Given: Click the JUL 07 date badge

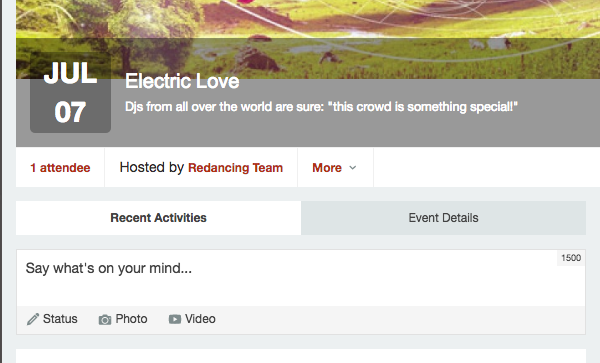Looking at the screenshot, I should [70, 93].
